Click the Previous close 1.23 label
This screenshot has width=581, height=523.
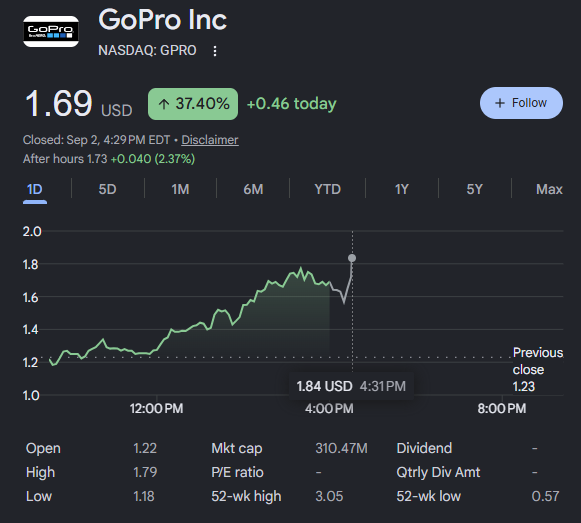coord(537,369)
